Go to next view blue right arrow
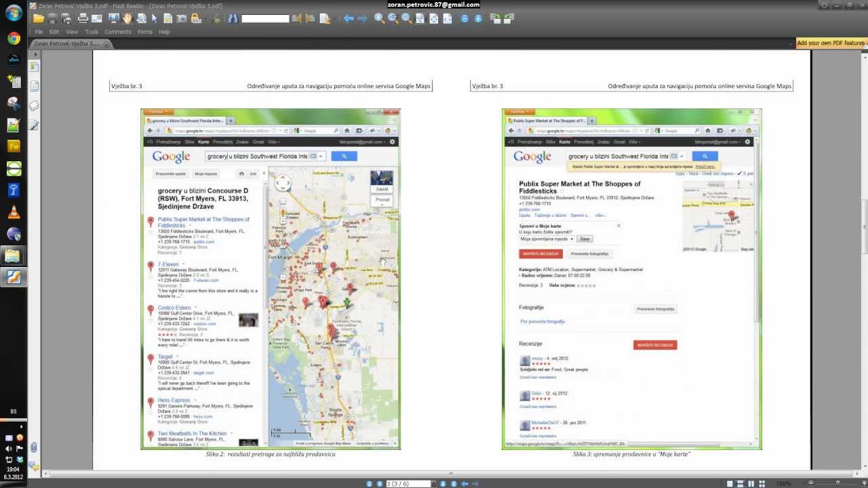Image resolution: width=868 pixels, height=488 pixels. (362, 18)
